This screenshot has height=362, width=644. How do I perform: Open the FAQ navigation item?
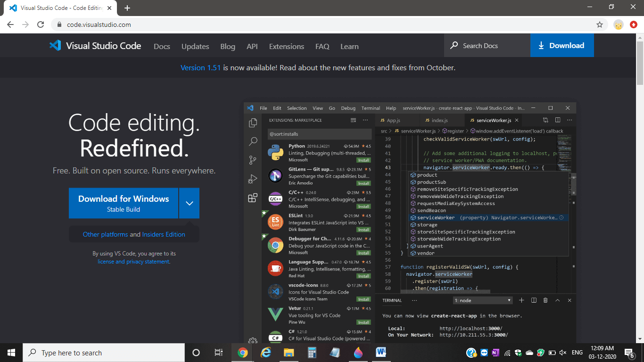[322, 46]
